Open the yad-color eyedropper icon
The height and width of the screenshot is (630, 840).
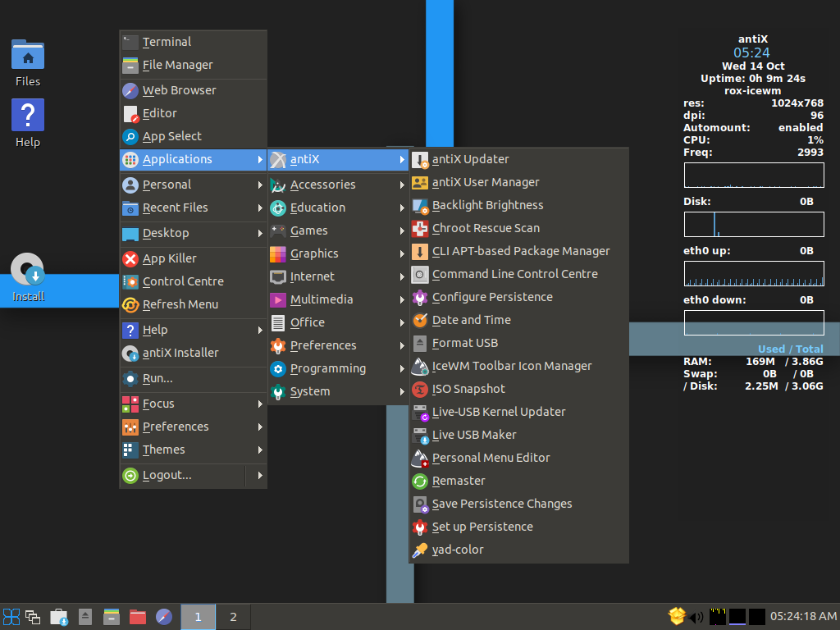click(420, 550)
